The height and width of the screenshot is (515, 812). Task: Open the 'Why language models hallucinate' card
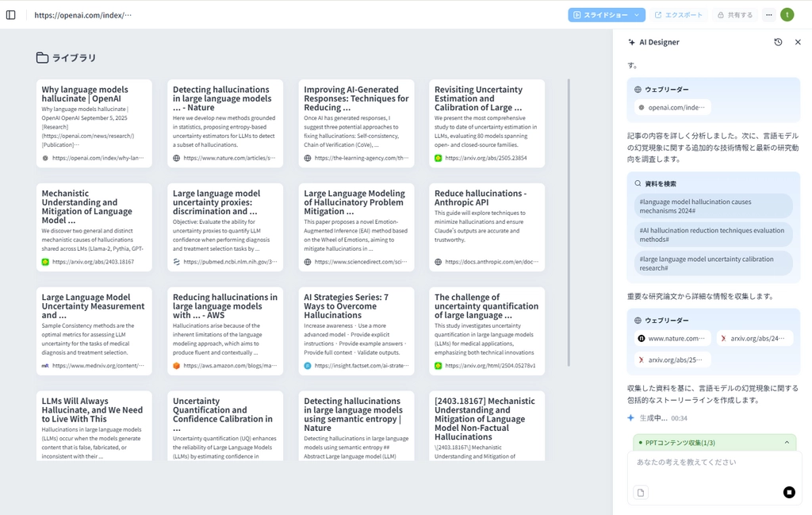94,124
